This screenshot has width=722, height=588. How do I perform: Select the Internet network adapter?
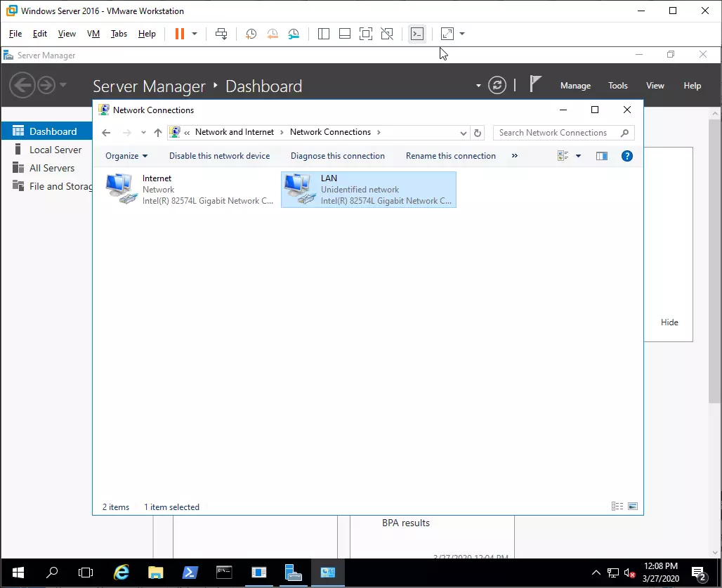(x=190, y=189)
